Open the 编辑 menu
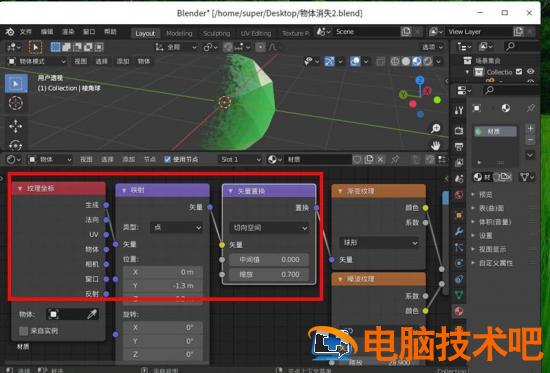The width and height of the screenshot is (550, 373). tap(47, 32)
